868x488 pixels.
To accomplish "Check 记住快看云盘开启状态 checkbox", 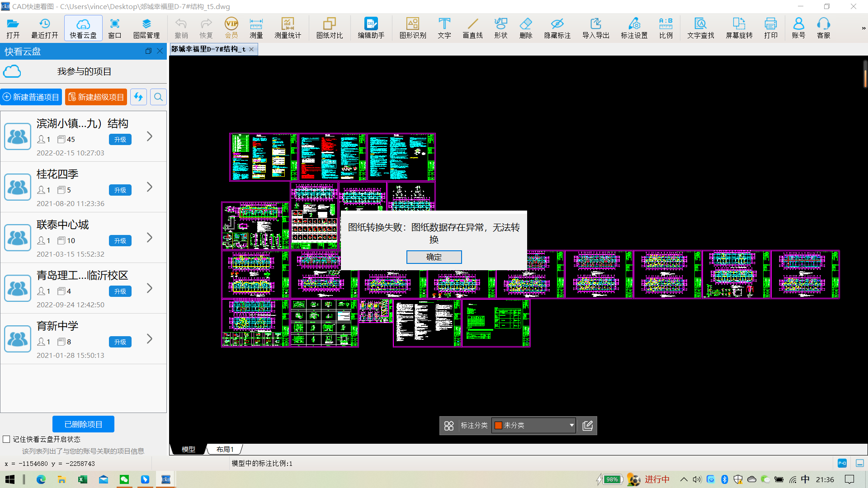I will tap(6, 439).
